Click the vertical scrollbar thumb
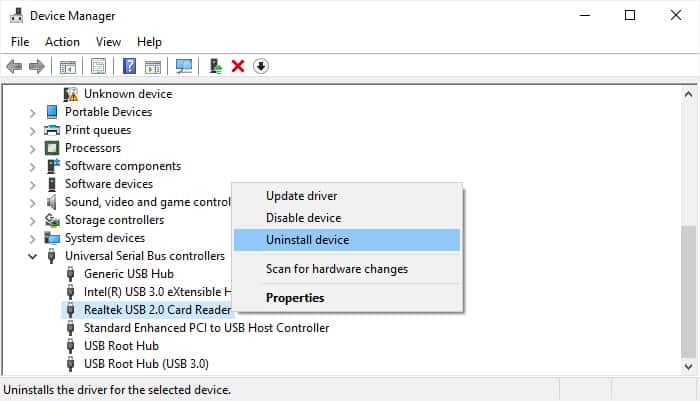The height and width of the screenshot is (401, 700). point(688,292)
